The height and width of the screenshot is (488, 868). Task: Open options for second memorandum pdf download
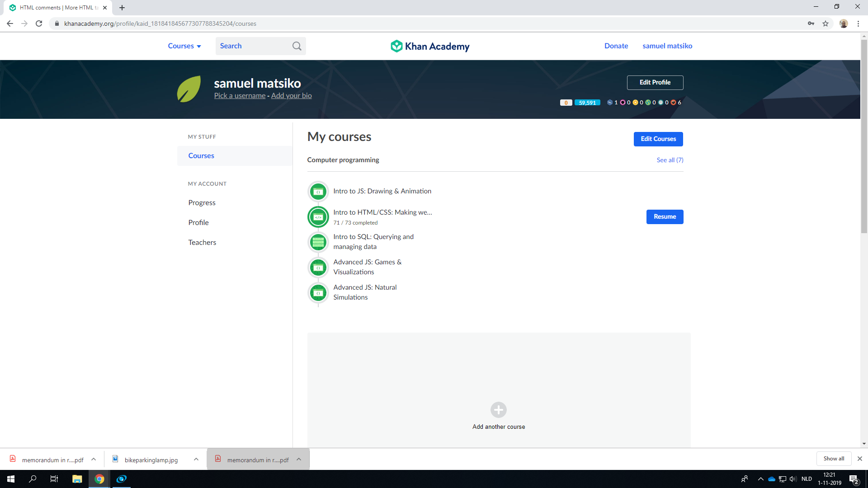click(x=299, y=459)
